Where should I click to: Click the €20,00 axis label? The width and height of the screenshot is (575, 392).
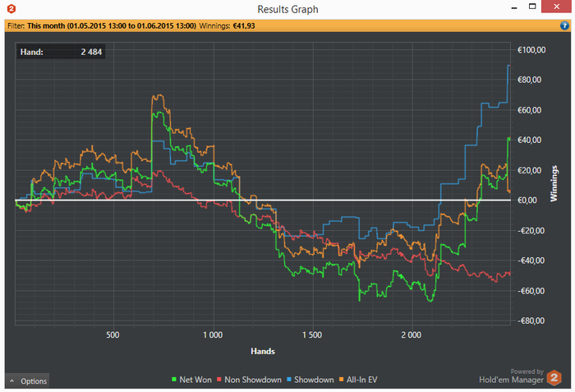[529, 170]
